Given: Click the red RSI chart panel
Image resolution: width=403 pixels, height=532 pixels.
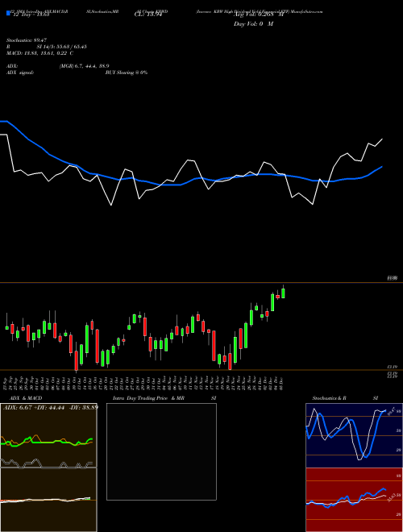Looking at the screenshot, I should 354,500.
